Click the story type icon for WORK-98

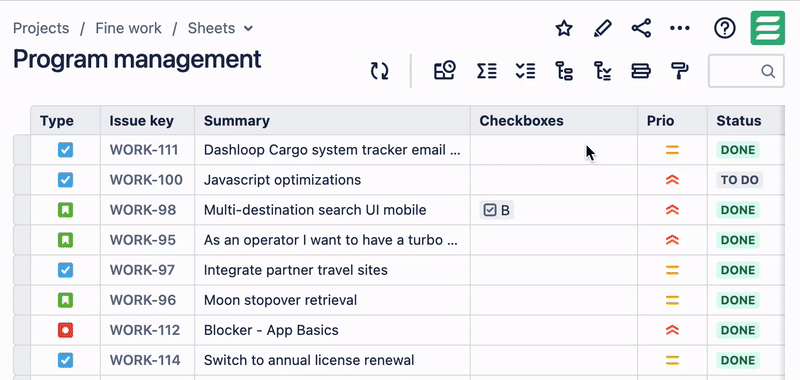coord(65,210)
